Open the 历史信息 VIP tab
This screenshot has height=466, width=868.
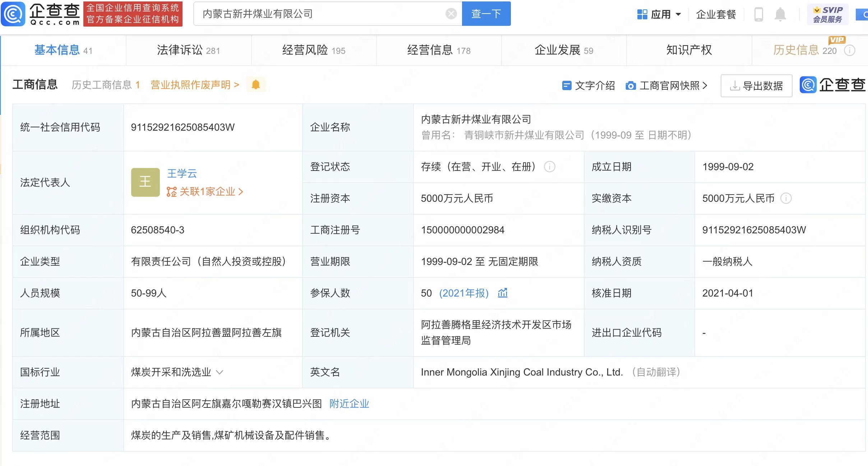pos(805,50)
